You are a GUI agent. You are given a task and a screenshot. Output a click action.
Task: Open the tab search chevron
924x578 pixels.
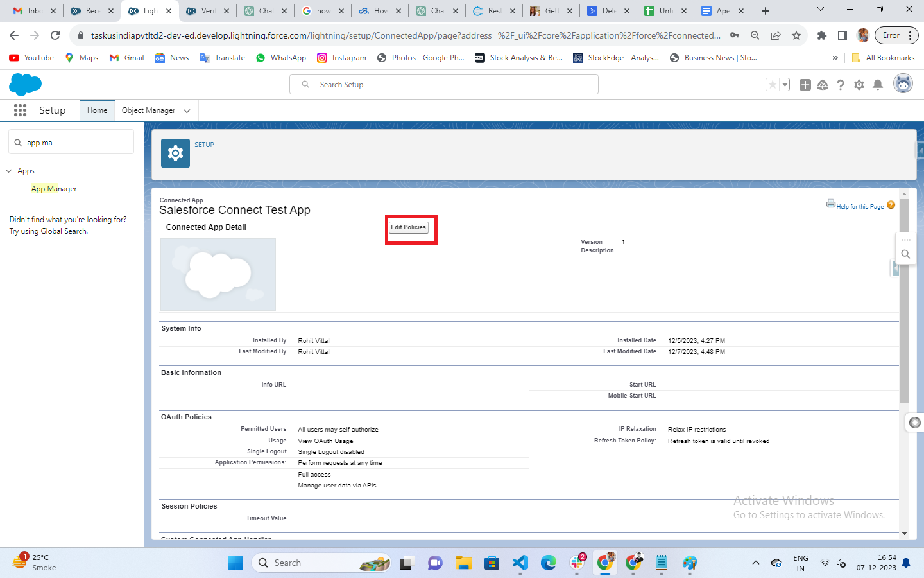pyautogui.click(x=820, y=9)
